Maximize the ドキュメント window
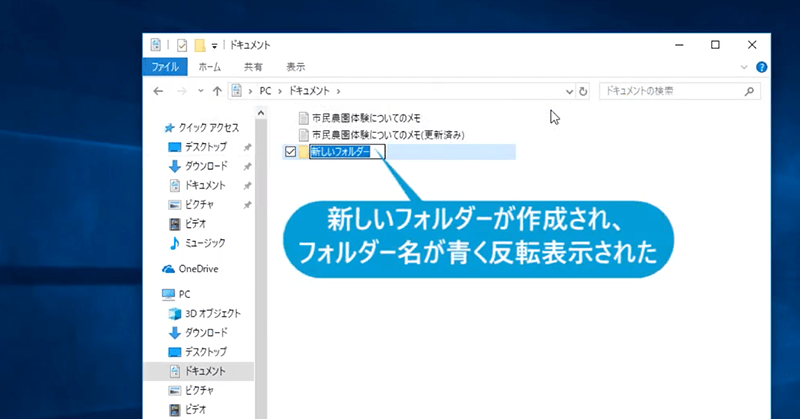 (715, 45)
